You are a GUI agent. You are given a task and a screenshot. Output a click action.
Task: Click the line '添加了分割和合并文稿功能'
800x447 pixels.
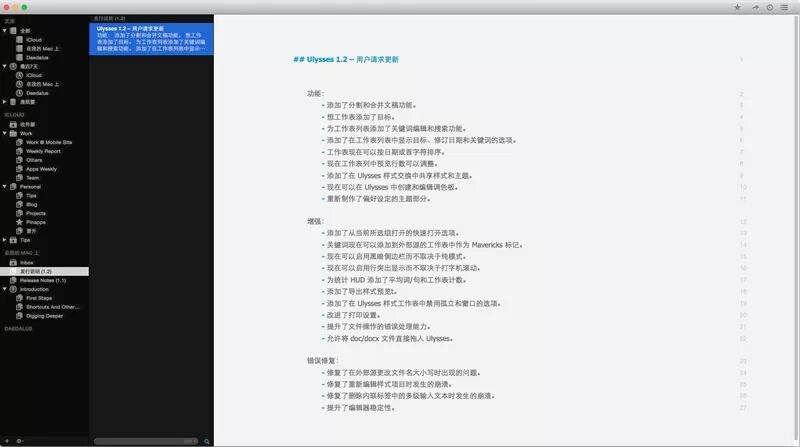tap(369, 105)
